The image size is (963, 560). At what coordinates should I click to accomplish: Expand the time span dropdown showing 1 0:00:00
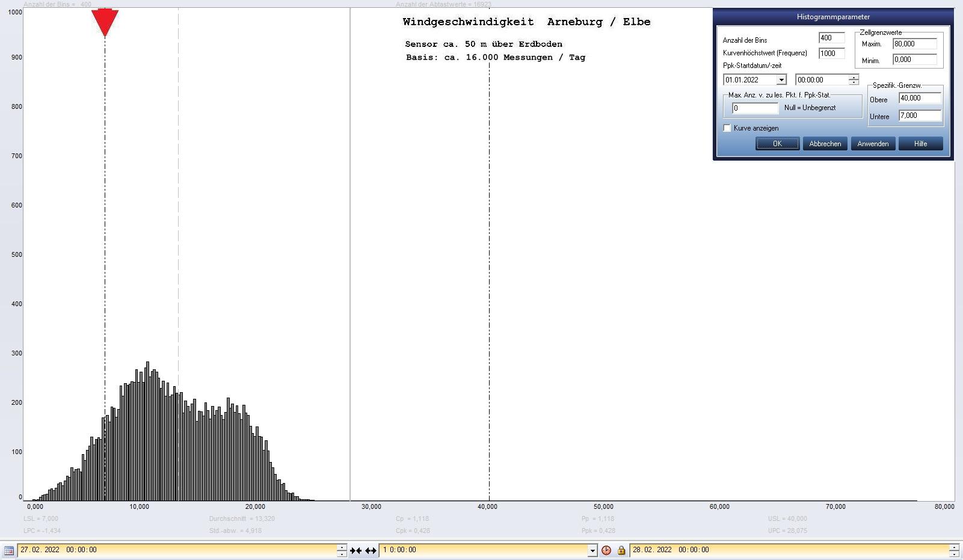(592, 550)
